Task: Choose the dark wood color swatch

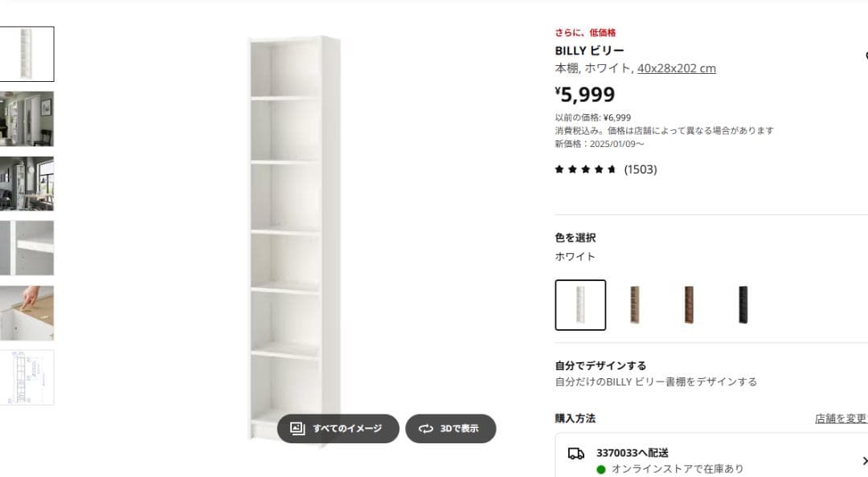Action: [x=689, y=305]
